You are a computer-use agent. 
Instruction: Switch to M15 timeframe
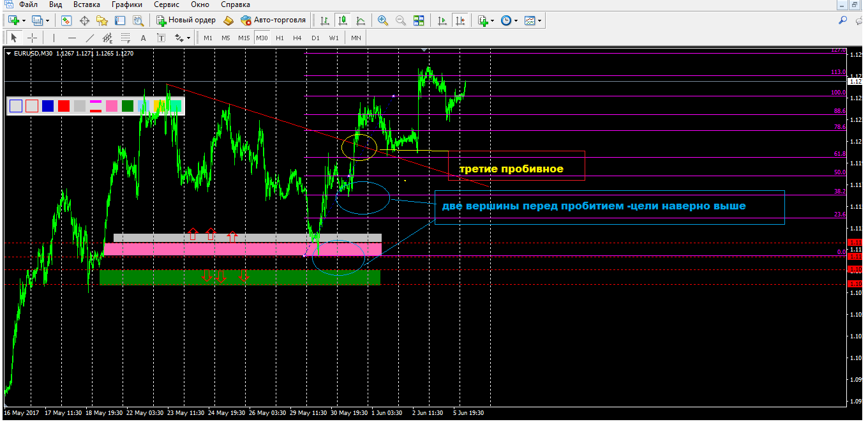pyautogui.click(x=244, y=38)
